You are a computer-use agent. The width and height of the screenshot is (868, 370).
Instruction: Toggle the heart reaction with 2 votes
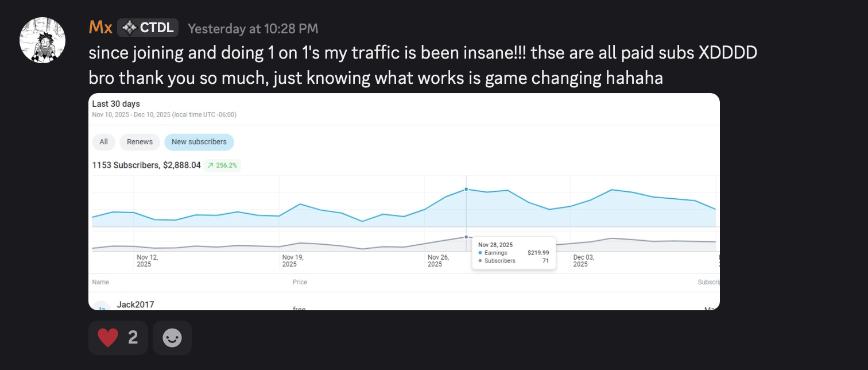coord(118,338)
